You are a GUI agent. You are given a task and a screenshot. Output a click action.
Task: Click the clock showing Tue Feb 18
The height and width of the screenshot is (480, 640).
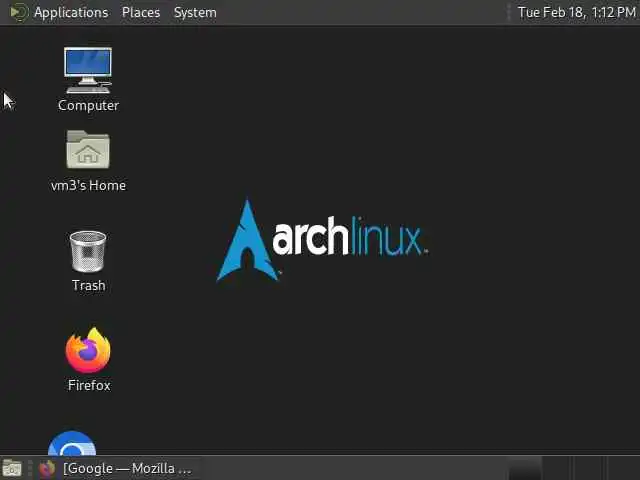click(x=576, y=12)
